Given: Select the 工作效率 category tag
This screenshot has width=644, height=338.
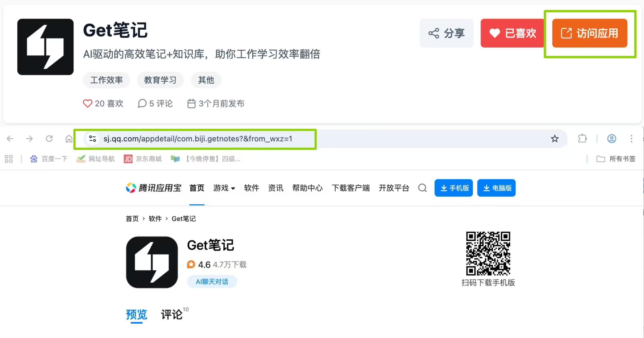Looking at the screenshot, I should pyautogui.click(x=106, y=80).
